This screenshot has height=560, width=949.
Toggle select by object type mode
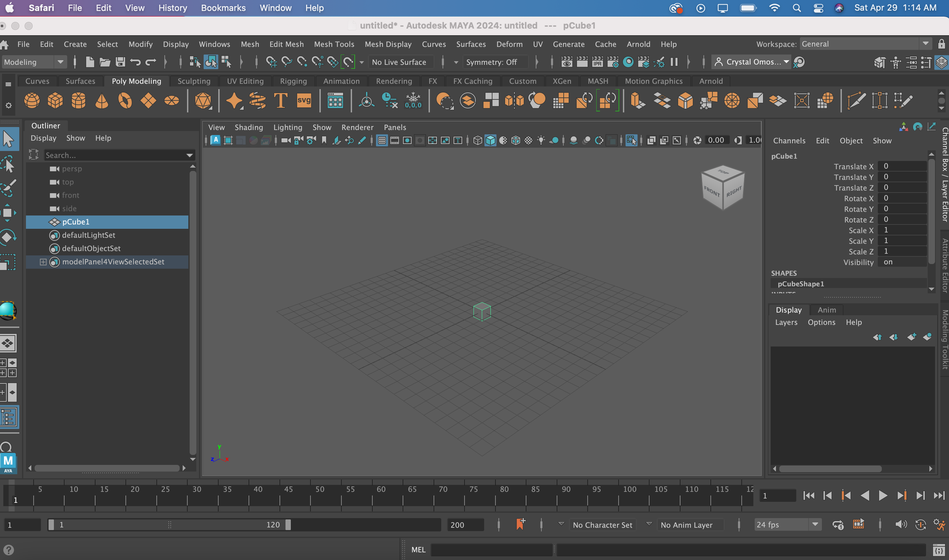211,62
